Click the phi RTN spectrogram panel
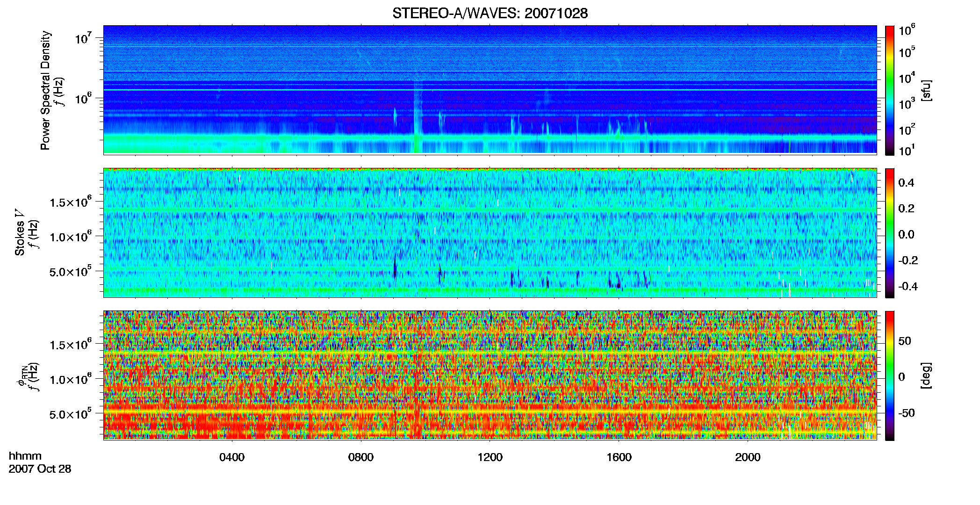980x505 pixels. point(490,375)
